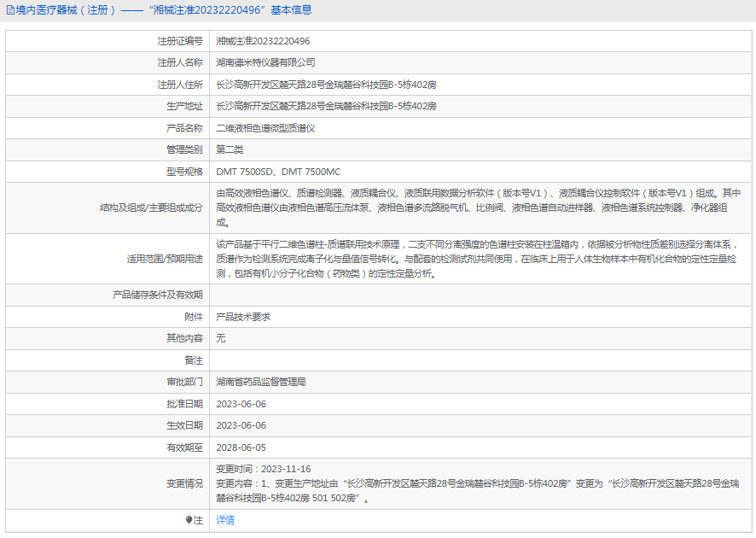The height and width of the screenshot is (538, 756).
Task: Click the 产品储存条件及有效期 label
Action: pos(158,295)
